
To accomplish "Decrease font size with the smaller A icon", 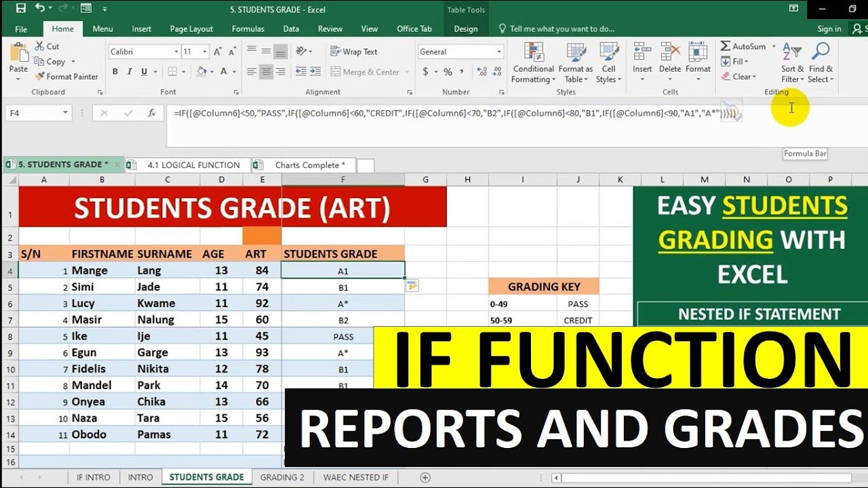I will (231, 52).
